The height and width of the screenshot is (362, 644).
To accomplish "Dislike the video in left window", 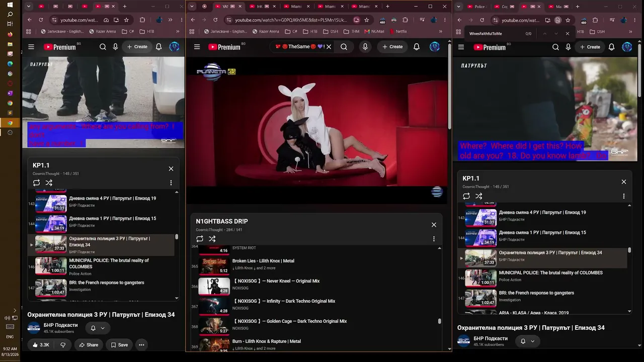I will tap(63, 345).
